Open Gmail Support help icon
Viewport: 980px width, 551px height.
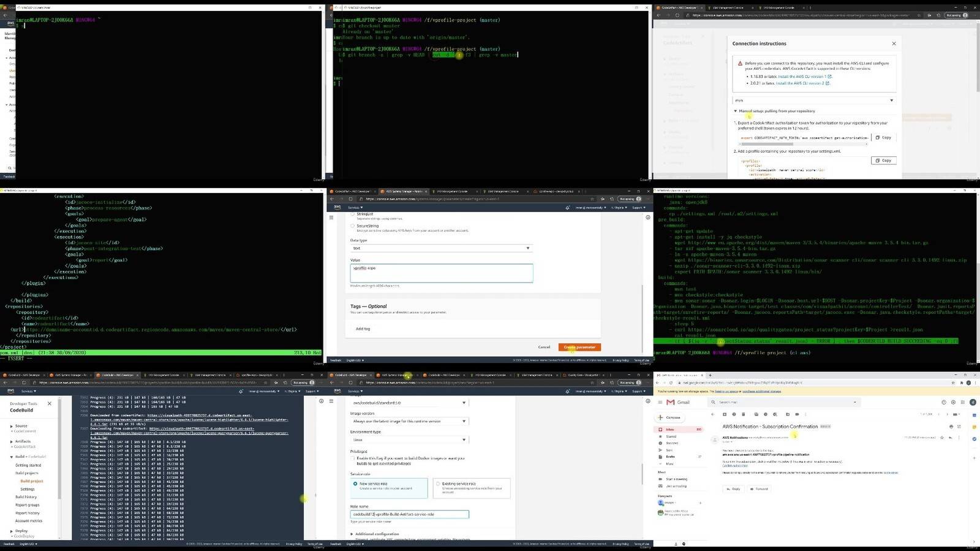pyautogui.click(x=944, y=402)
